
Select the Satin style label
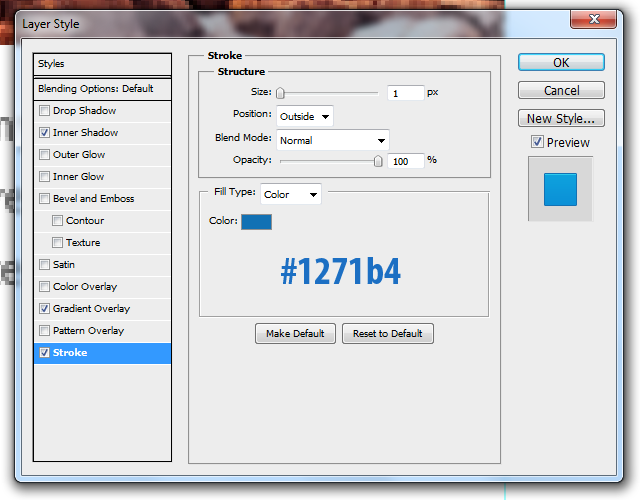pyautogui.click(x=64, y=265)
